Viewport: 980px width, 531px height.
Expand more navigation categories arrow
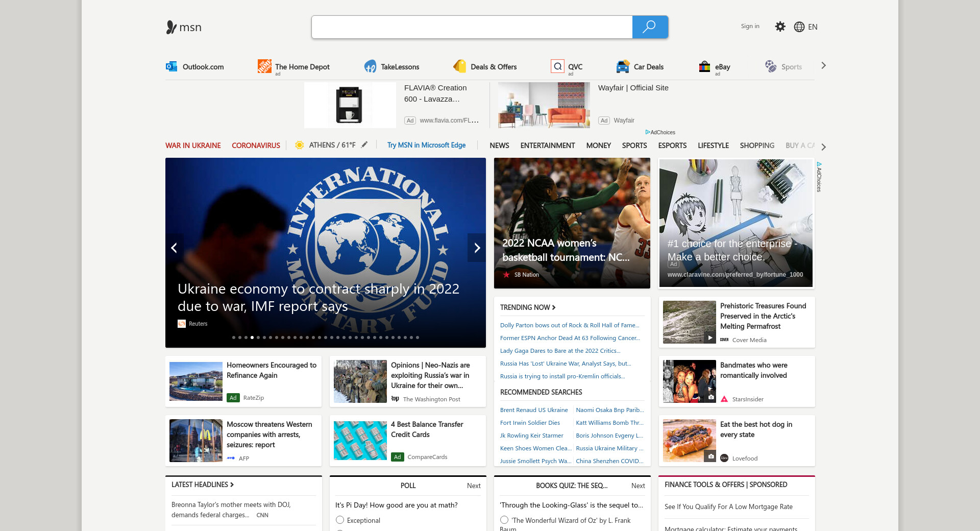coord(823,147)
